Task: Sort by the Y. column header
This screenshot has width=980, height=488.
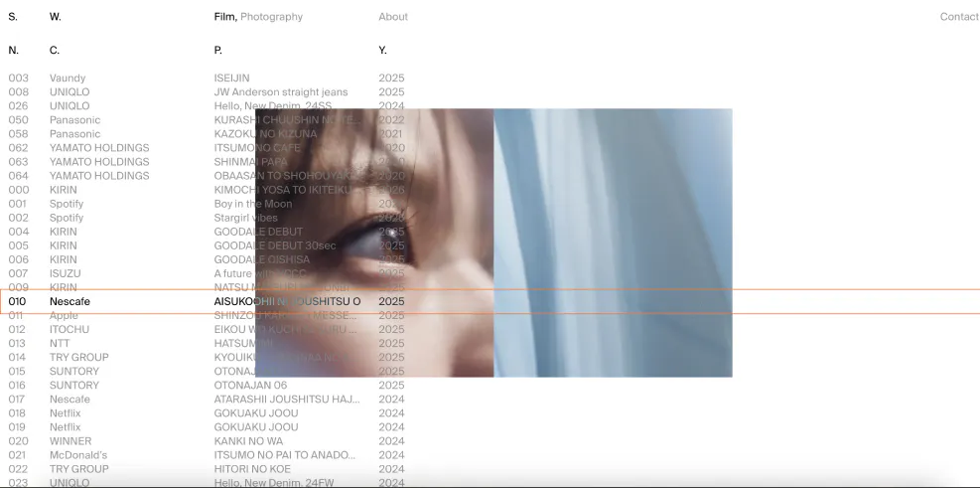Action: (x=382, y=50)
